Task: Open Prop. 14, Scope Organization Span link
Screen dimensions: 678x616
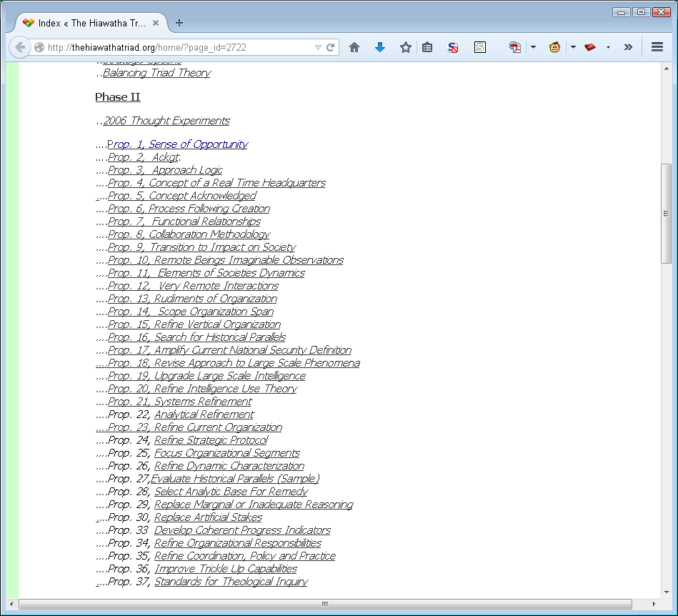Action: click(x=191, y=312)
